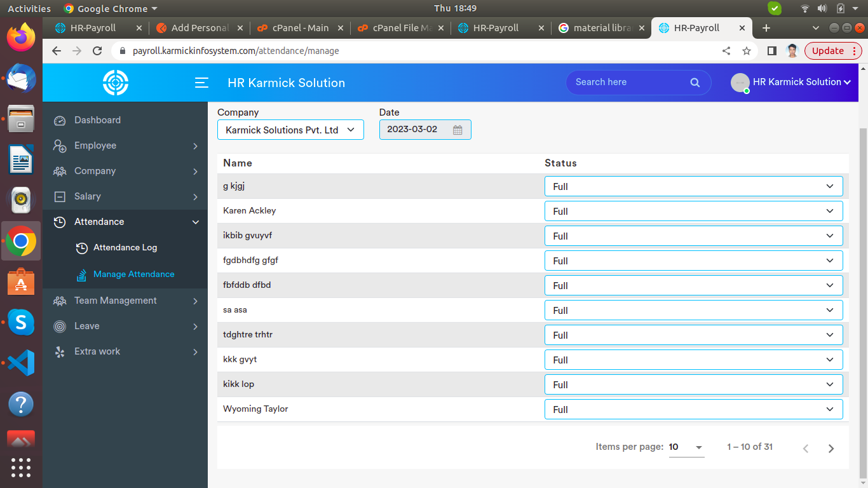The height and width of the screenshot is (488, 868).
Task: Click the search magnifier icon
Action: [695, 83]
